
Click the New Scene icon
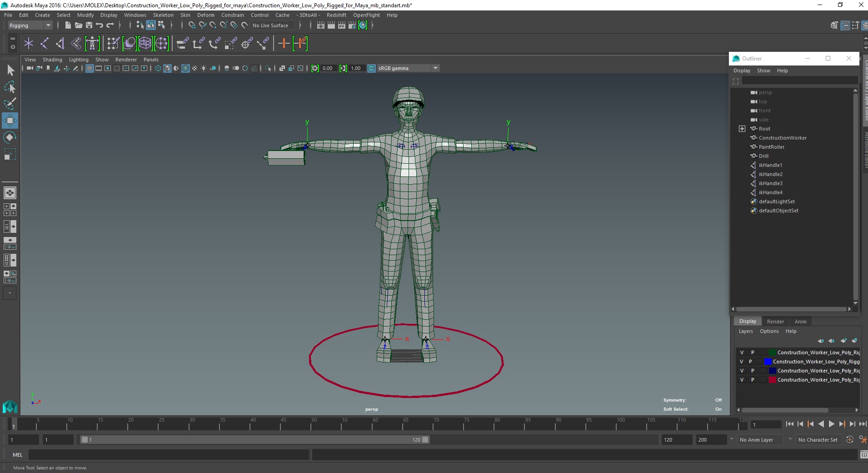point(68,25)
